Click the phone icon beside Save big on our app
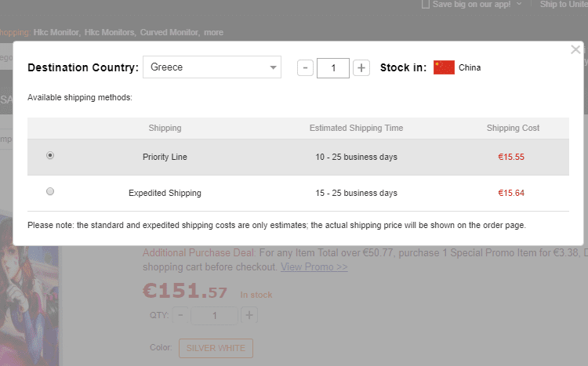 [426, 5]
